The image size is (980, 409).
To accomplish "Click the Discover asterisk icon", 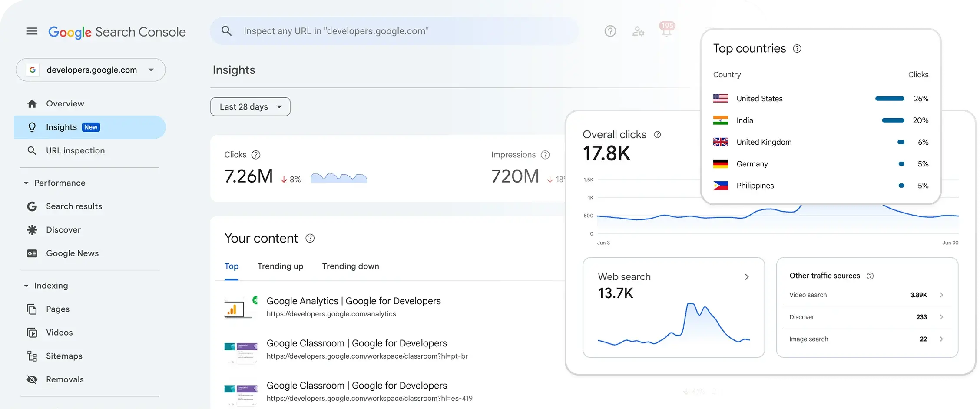I will (x=32, y=230).
